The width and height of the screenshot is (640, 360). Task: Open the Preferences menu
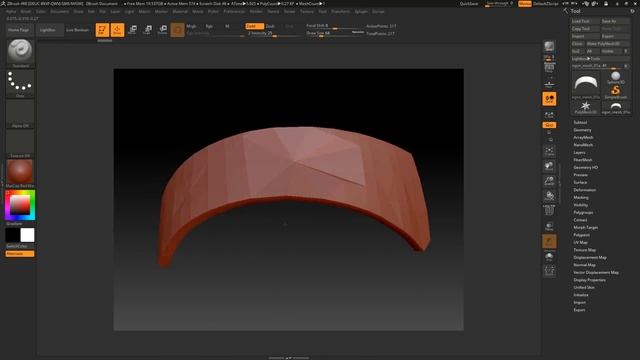click(234, 11)
